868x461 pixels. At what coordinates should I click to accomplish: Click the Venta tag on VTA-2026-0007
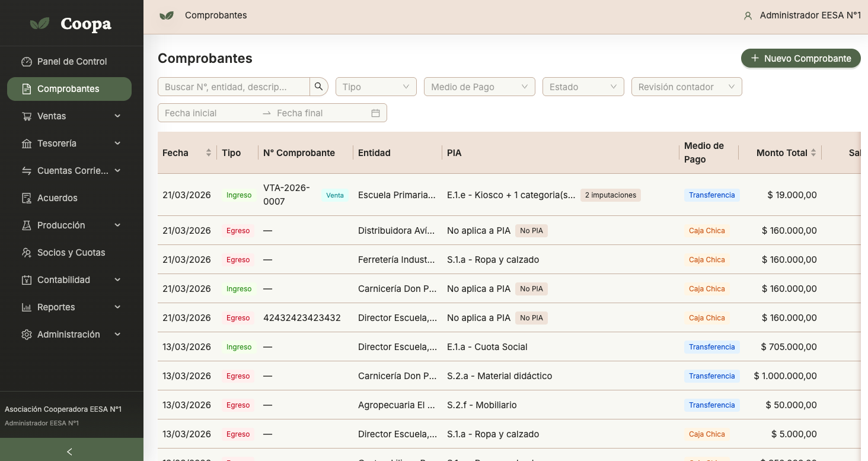335,195
